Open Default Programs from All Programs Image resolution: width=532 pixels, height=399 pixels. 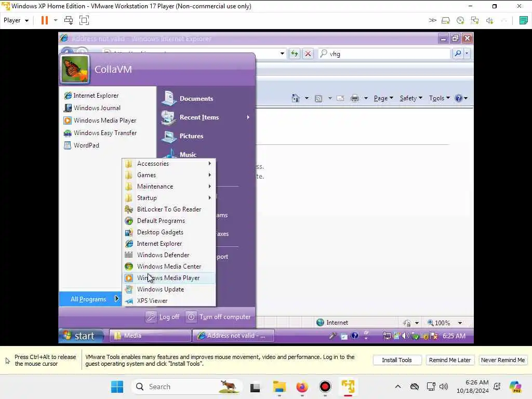[x=169, y=221]
